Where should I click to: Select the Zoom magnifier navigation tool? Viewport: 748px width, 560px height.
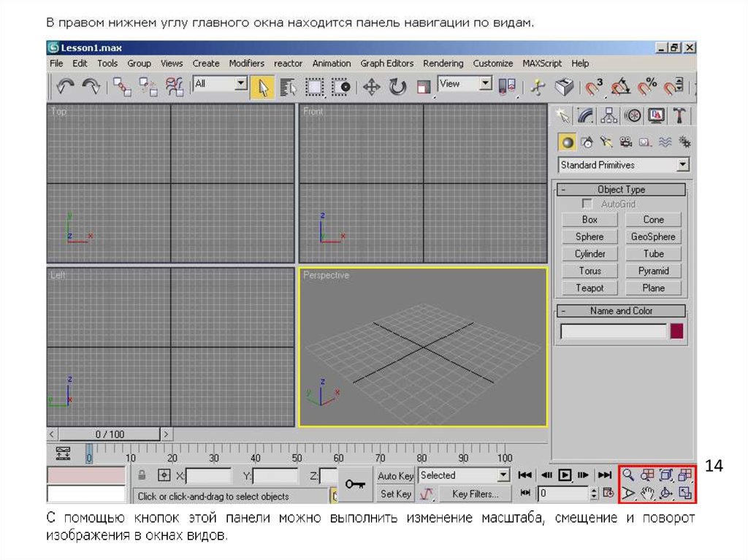click(627, 475)
